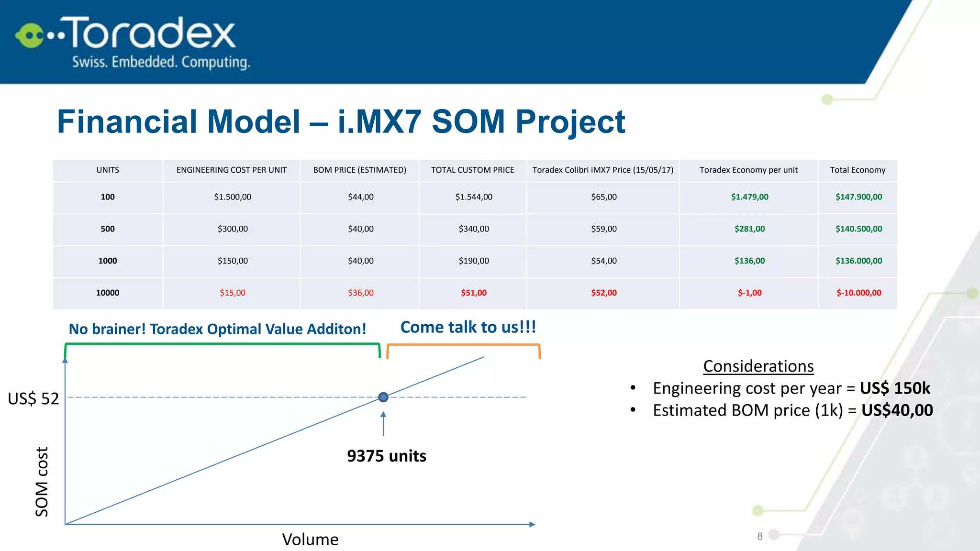Click the US$ 52 axis label
The image size is (980, 551).
click(33, 398)
